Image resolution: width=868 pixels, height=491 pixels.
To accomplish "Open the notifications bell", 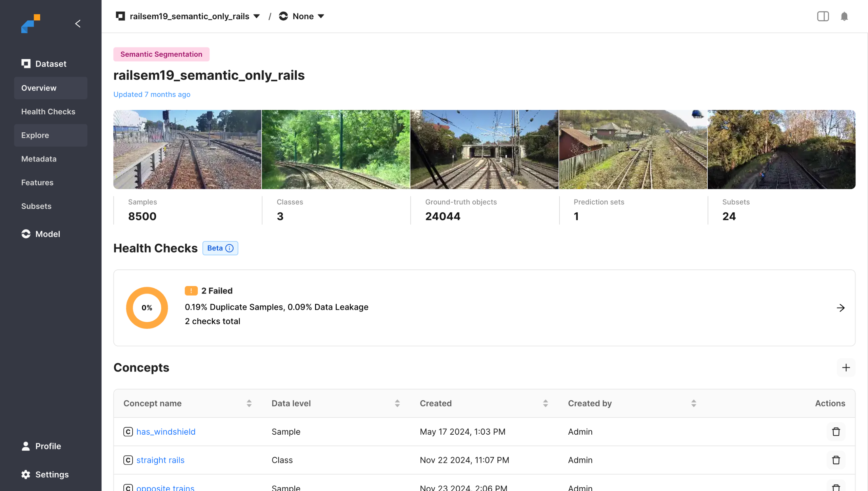I will 844,16.
